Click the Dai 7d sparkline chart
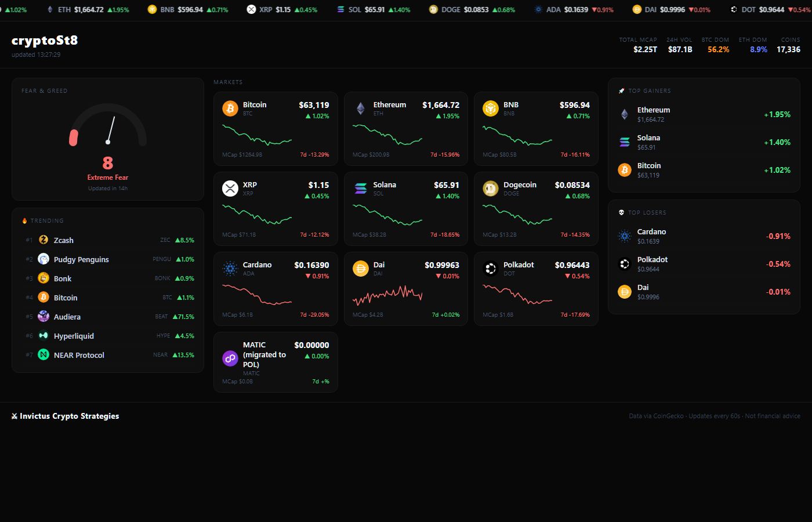Viewport: 812px width, 522px height. coord(387,295)
